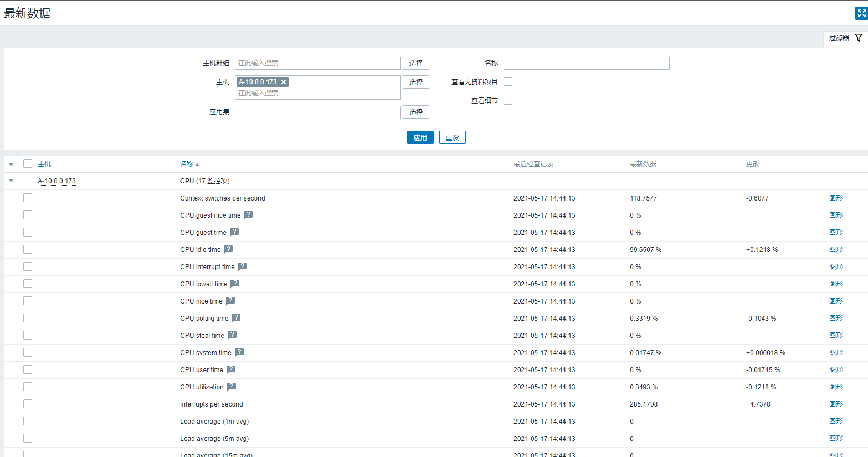This screenshot has width=868, height=457.
Task: Open help icon for CPU idle time
Action: tap(228, 249)
